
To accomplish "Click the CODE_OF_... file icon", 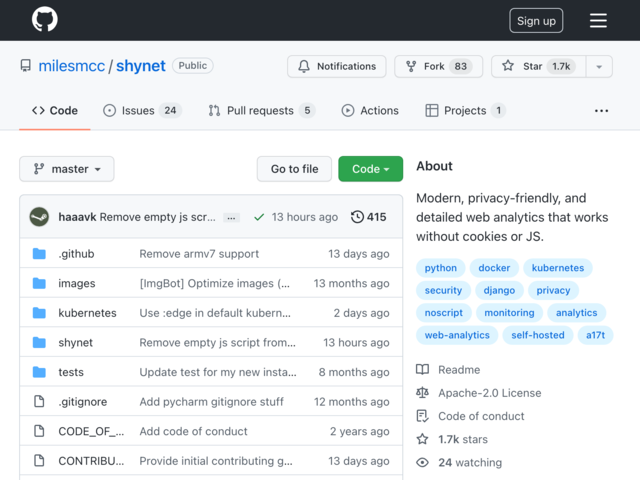I will [x=39, y=431].
